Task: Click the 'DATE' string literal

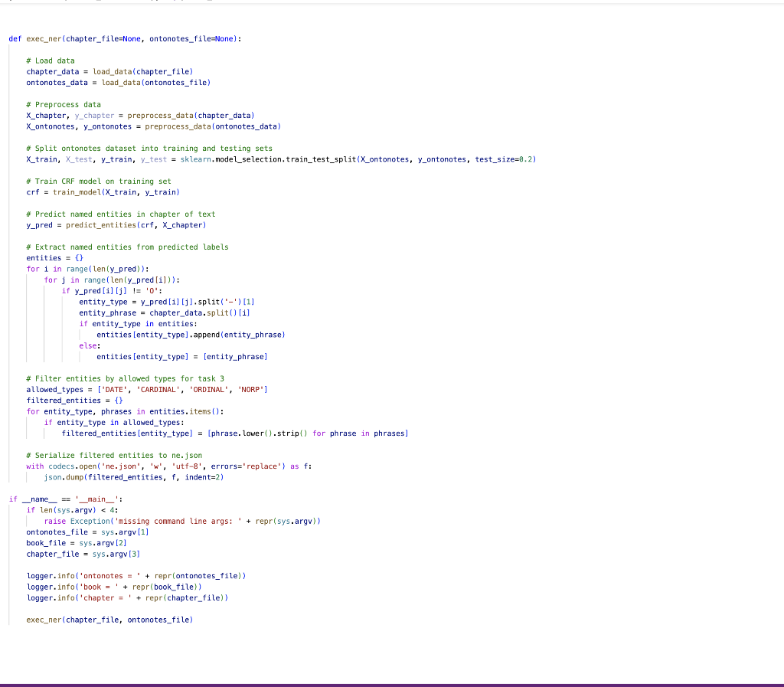Action: (x=114, y=389)
